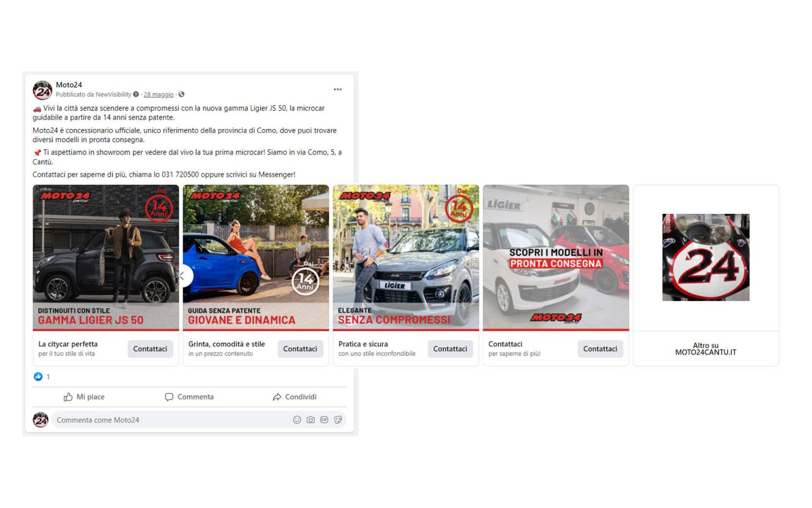Click the carousel previous arrow
The image size is (812, 508).
[183, 276]
